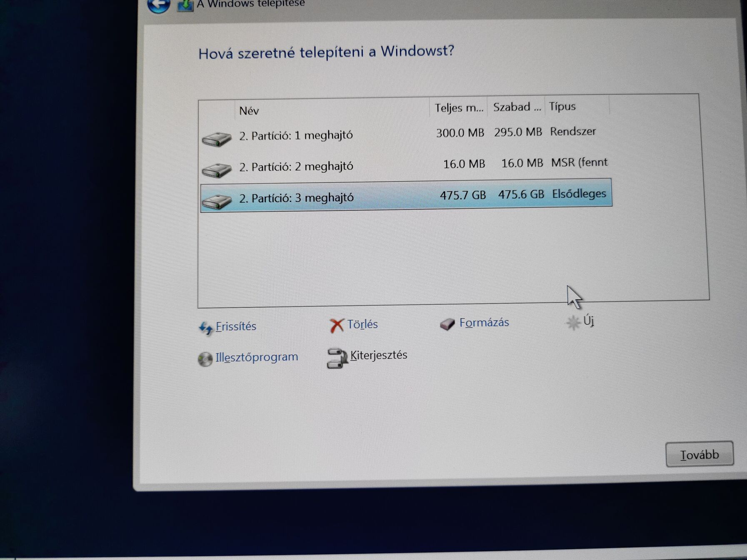Image resolution: width=747 pixels, height=560 pixels.
Task: Click the Új starburst icon
Action: point(573,322)
